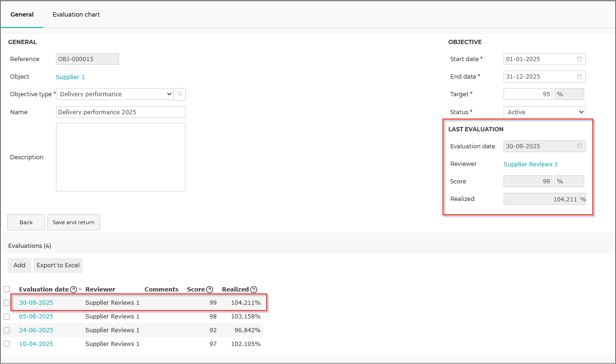The image size is (616, 364).
Task: Open the Supplier Reviews 1 reviewer link
Action: (531, 164)
